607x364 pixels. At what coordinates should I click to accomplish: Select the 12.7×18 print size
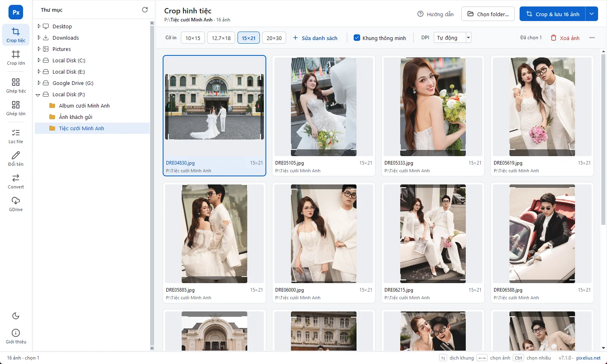coord(221,38)
